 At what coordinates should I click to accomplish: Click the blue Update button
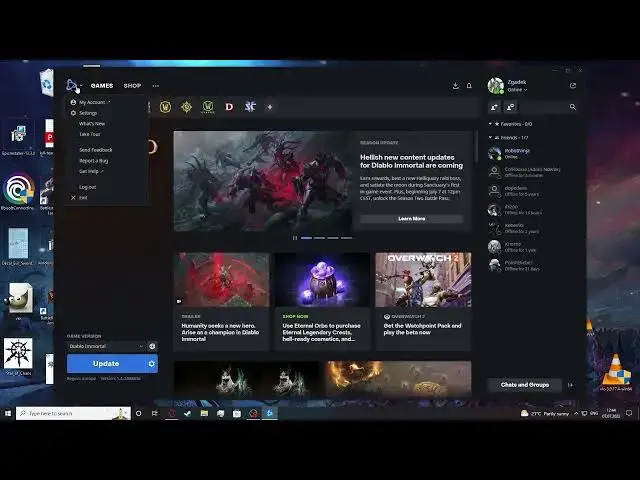pyautogui.click(x=106, y=364)
